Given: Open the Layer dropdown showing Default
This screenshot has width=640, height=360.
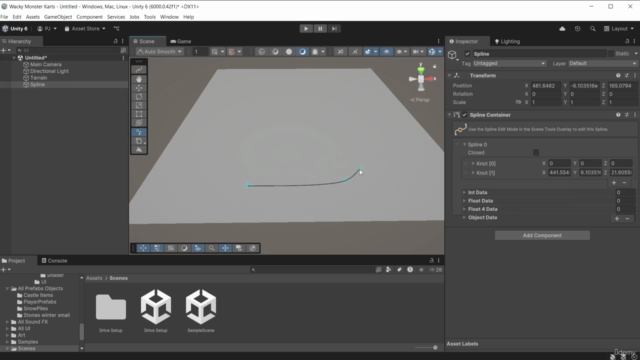Looking at the screenshot, I should pyautogui.click(x=602, y=64).
